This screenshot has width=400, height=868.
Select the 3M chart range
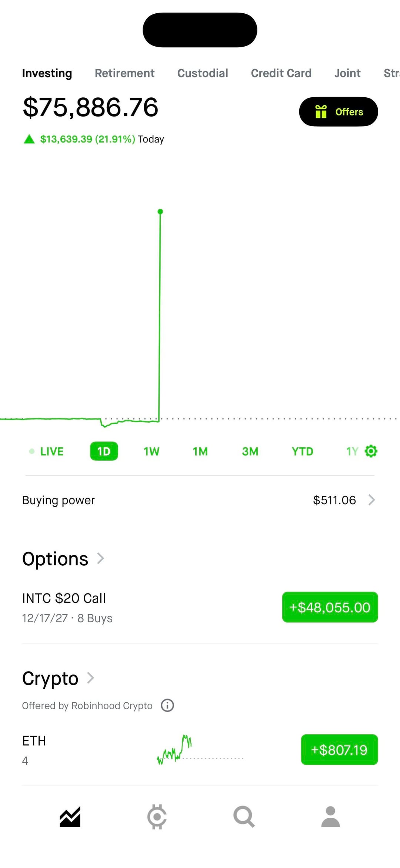(x=250, y=451)
